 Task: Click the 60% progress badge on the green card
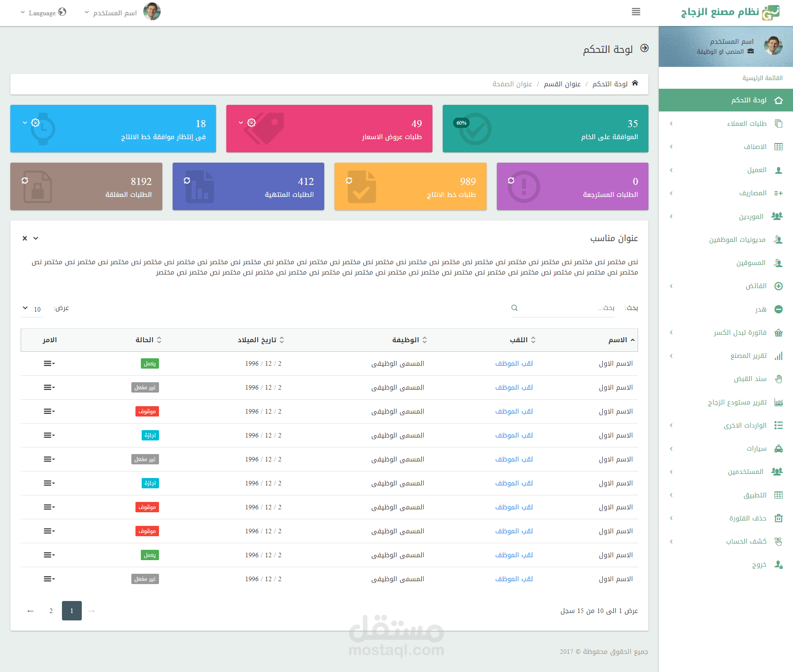tap(461, 122)
